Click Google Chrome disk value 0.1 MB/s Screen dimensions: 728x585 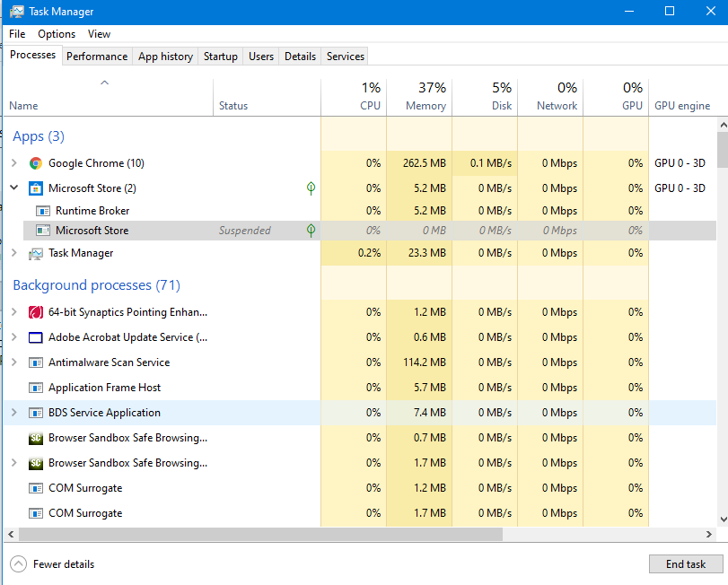click(491, 163)
